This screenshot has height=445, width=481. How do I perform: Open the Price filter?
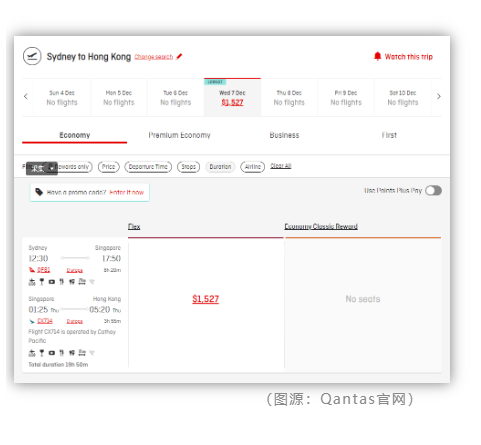tap(109, 167)
